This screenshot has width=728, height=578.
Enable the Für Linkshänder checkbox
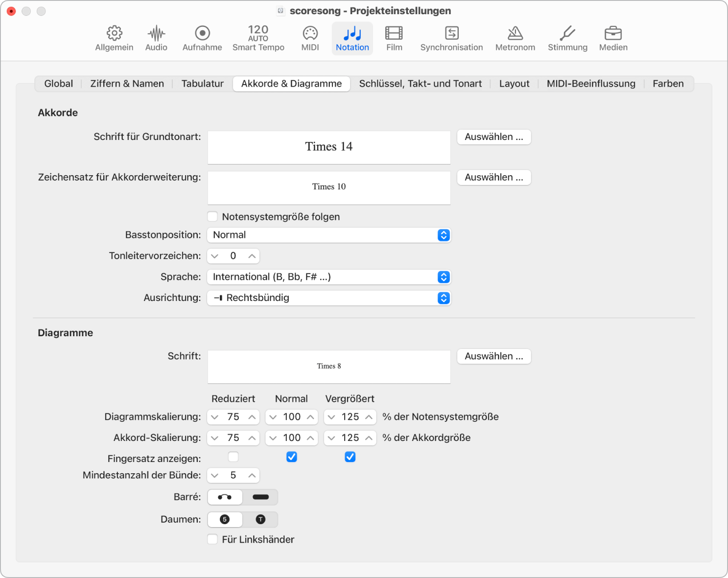point(212,539)
